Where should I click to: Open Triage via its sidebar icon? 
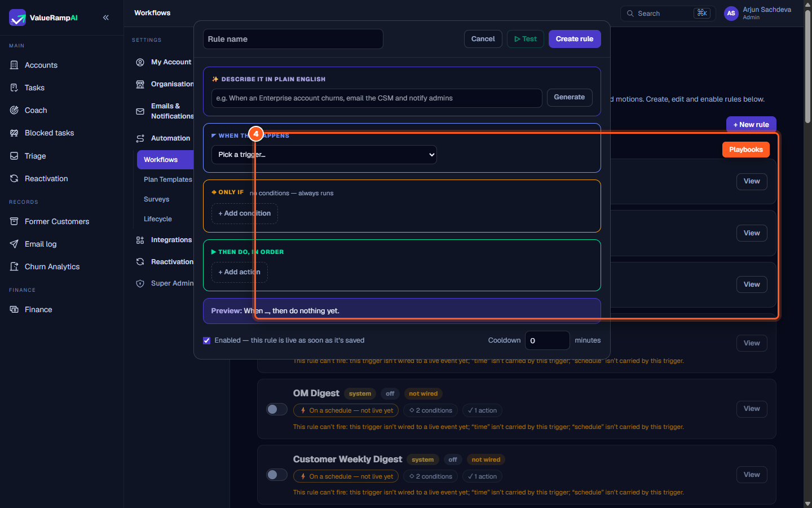pyautogui.click(x=14, y=156)
